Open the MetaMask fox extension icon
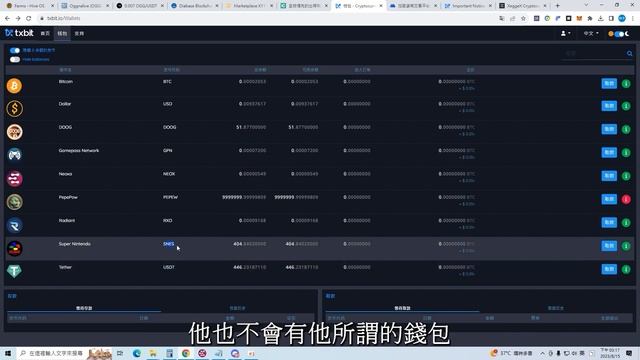The width and height of the screenshot is (640, 360). (x=579, y=18)
